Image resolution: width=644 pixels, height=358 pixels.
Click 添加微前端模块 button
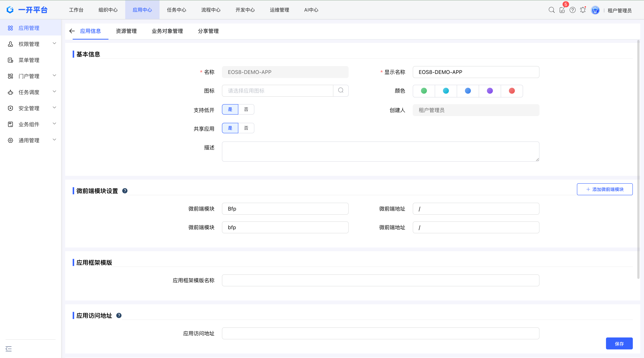coord(604,189)
